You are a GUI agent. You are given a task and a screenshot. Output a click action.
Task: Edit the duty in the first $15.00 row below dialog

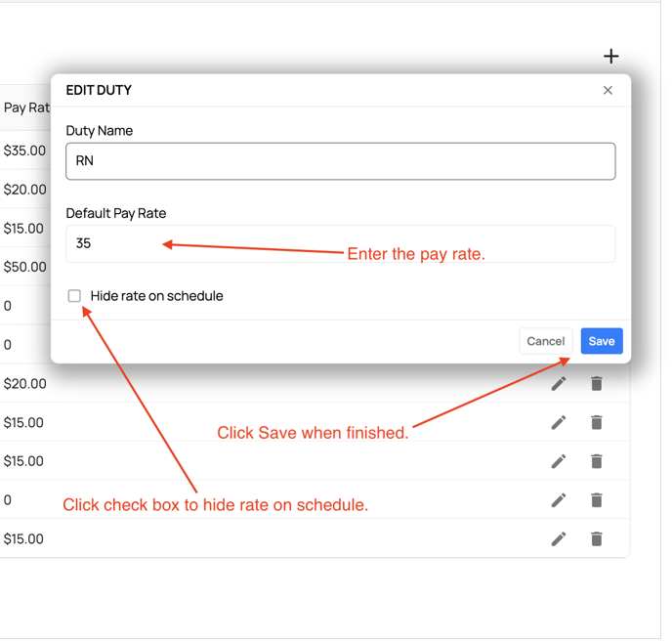tap(559, 423)
